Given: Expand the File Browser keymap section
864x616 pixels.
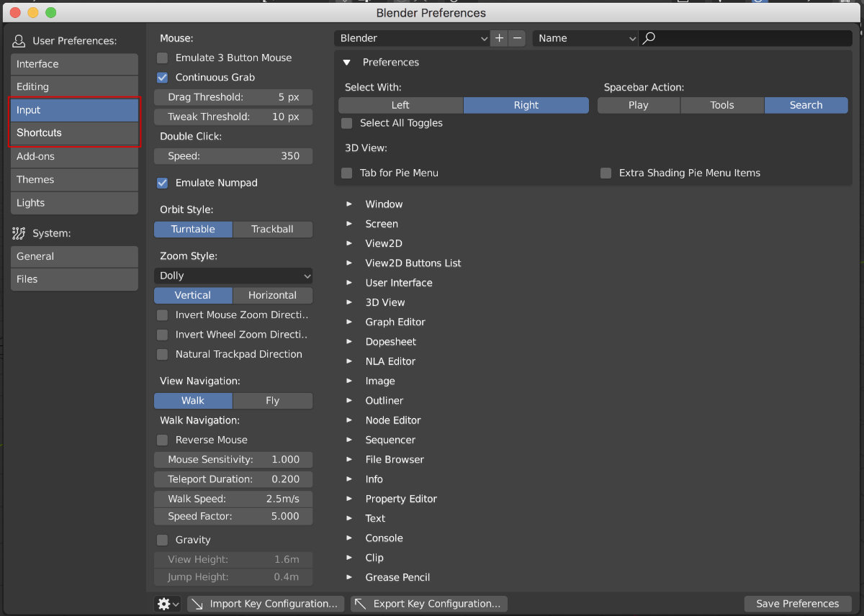Looking at the screenshot, I should point(349,459).
